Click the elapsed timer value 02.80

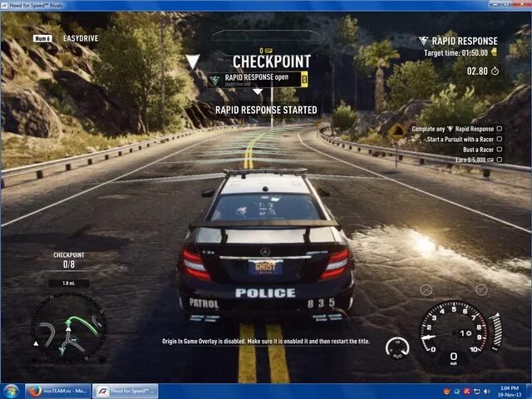[477, 71]
